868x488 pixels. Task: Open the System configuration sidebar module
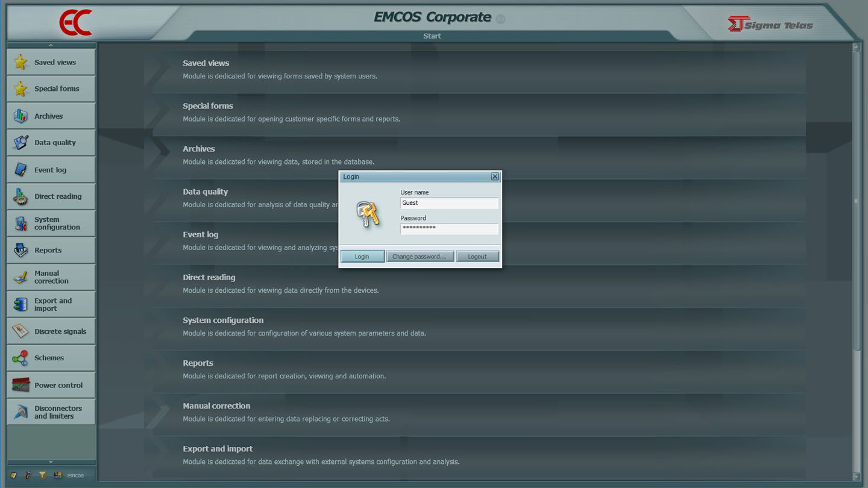tap(51, 223)
